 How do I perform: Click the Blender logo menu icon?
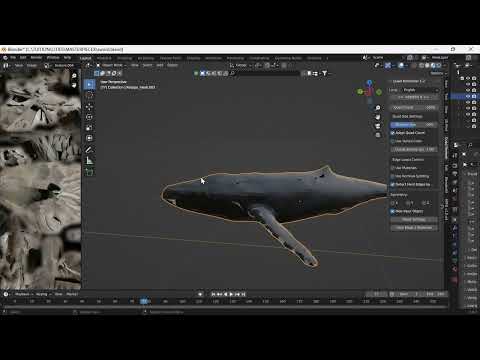click(5, 58)
